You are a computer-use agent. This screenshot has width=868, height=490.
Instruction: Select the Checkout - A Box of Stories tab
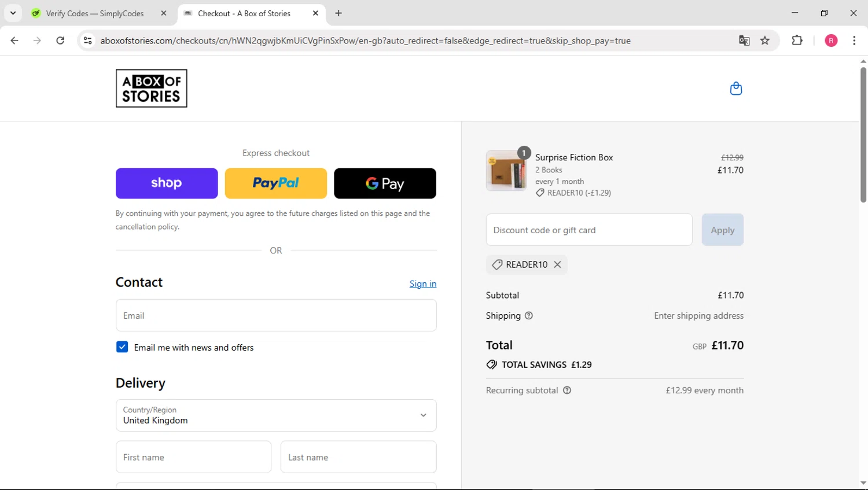pyautogui.click(x=244, y=13)
